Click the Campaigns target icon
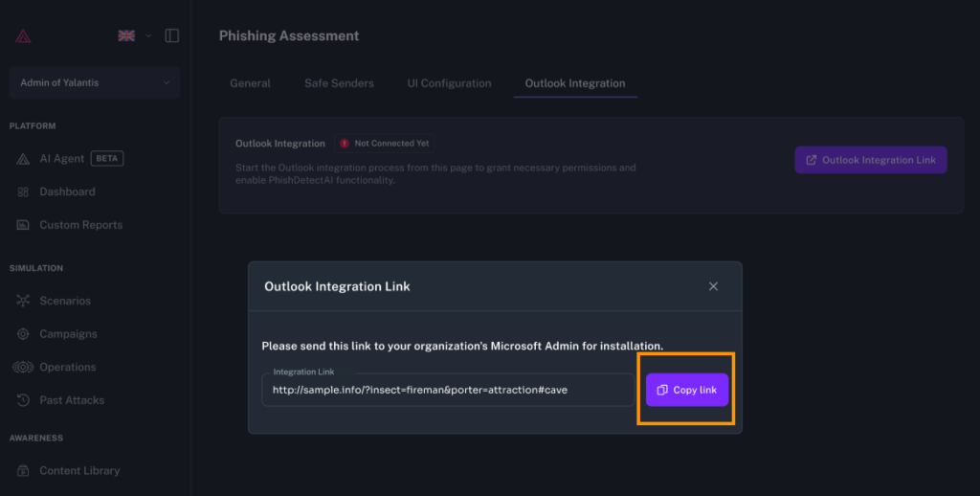This screenshot has height=496, width=980. pos(23,334)
